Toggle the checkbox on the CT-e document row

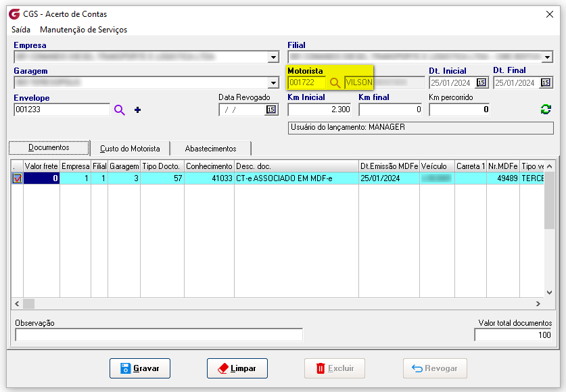(17, 178)
